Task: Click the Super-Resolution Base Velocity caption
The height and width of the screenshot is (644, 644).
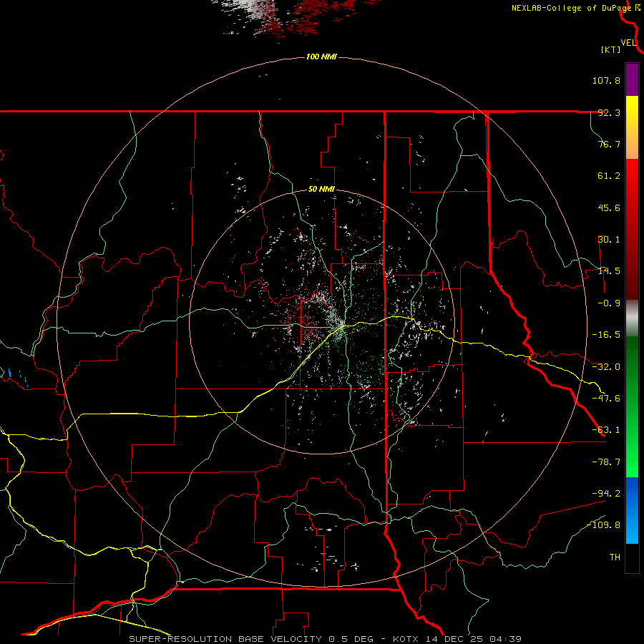Action: [x=326, y=639]
